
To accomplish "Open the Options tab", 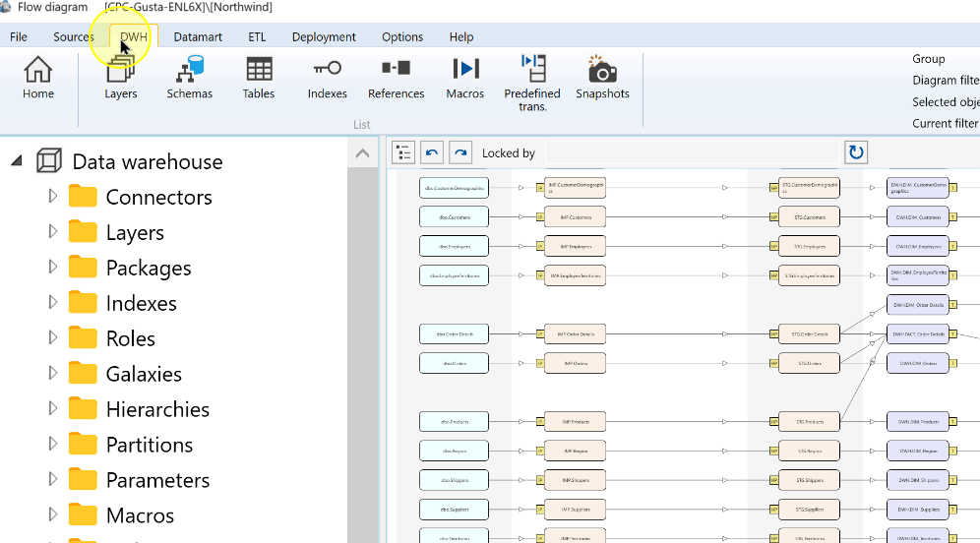I will click(x=402, y=36).
